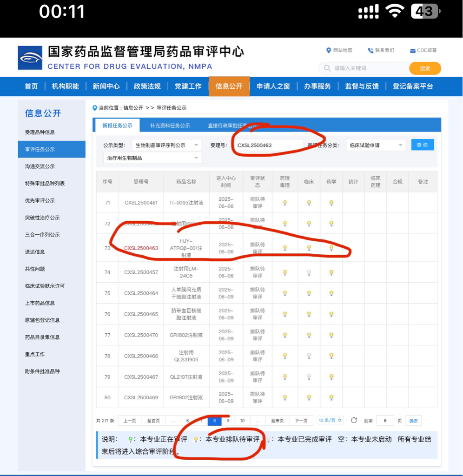The width and height of the screenshot is (463, 476).
Task: Go to page 6 in pagination
Action: (187, 421)
